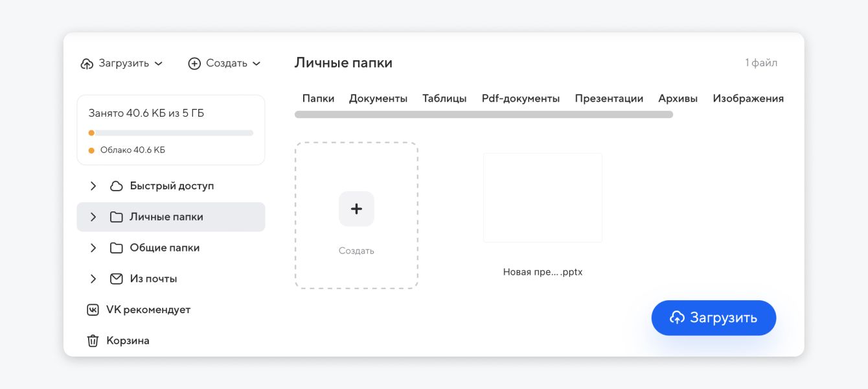Click the blue Загрузить button

713,318
